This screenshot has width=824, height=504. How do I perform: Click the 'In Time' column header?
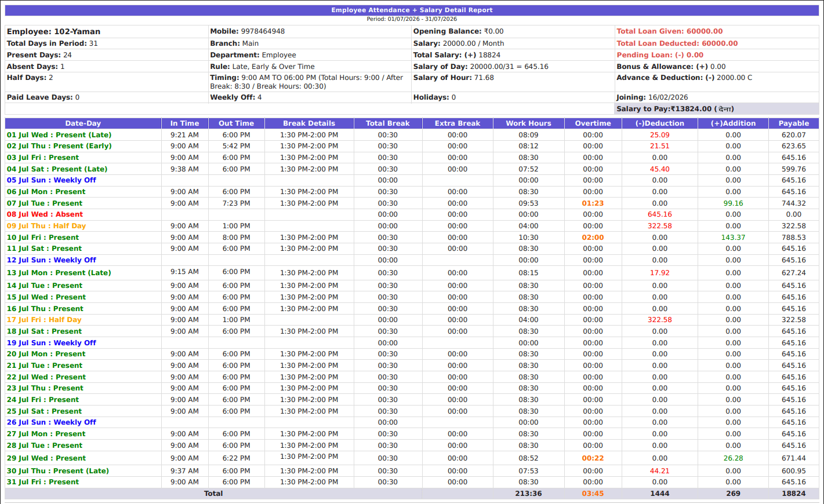click(184, 123)
